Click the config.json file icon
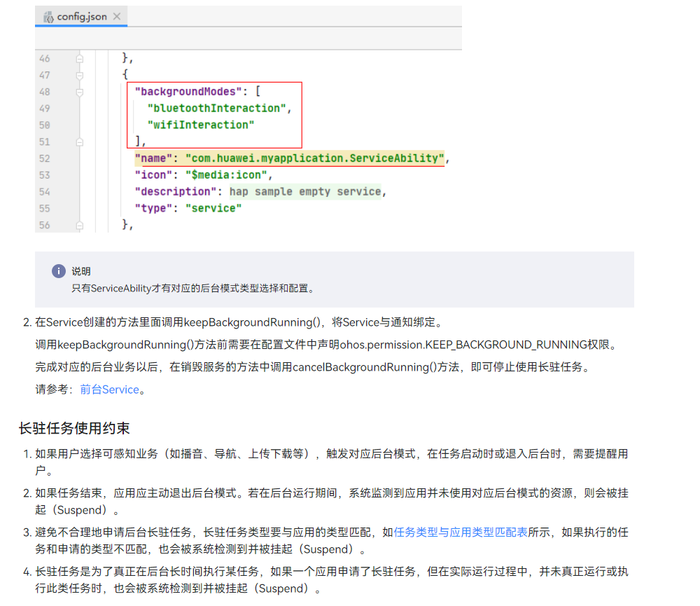Viewport: 700px width, 606px height. tap(48, 17)
